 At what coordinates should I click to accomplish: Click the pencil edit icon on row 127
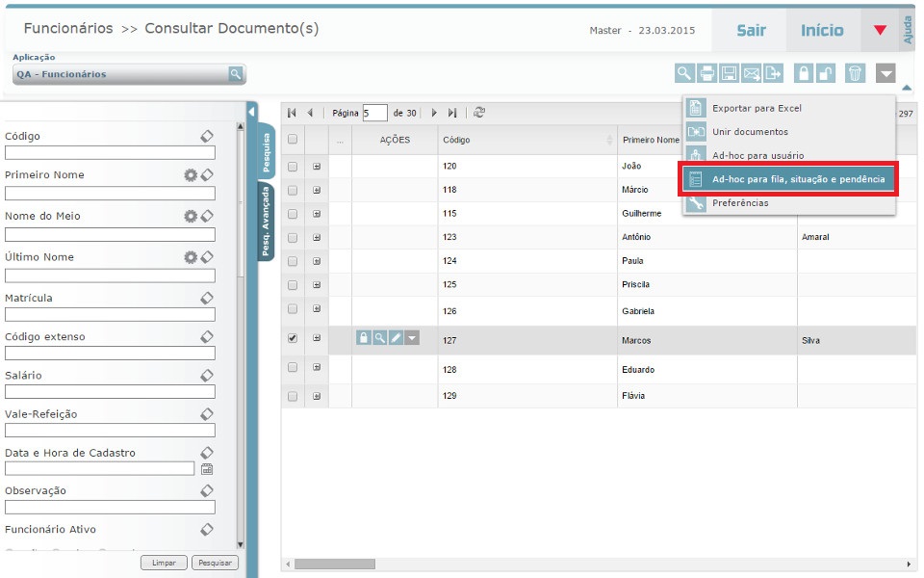pyautogui.click(x=396, y=338)
